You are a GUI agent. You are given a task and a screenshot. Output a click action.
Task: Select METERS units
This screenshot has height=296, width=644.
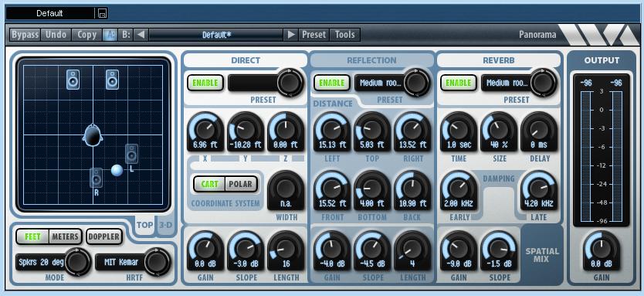[65, 236]
